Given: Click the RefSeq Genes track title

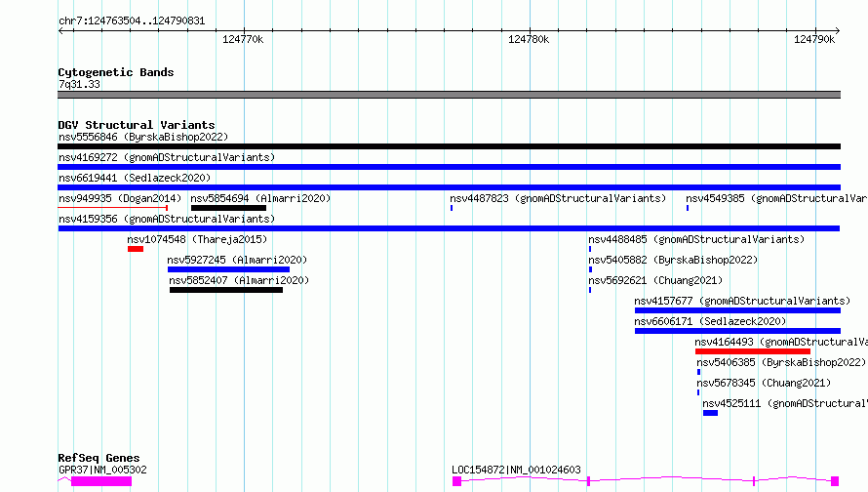Looking at the screenshot, I should [x=99, y=458].
